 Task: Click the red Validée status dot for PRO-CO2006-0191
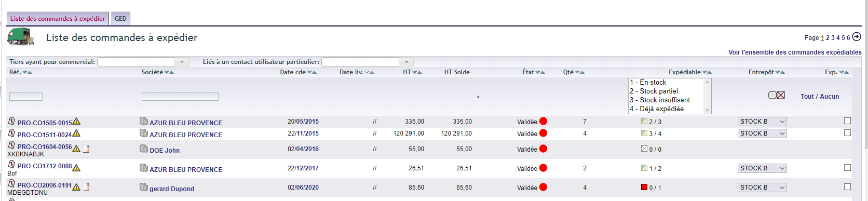point(543,187)
